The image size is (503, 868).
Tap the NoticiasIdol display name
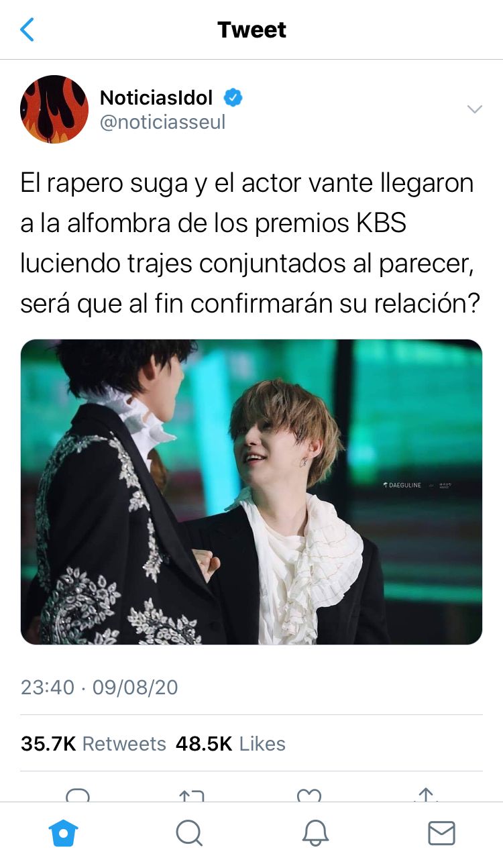point(156,98)
